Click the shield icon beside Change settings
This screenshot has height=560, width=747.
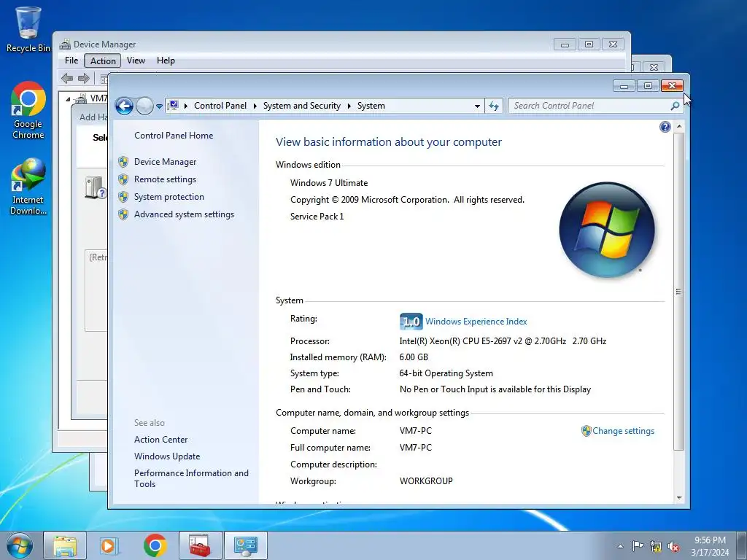point(586,431)
